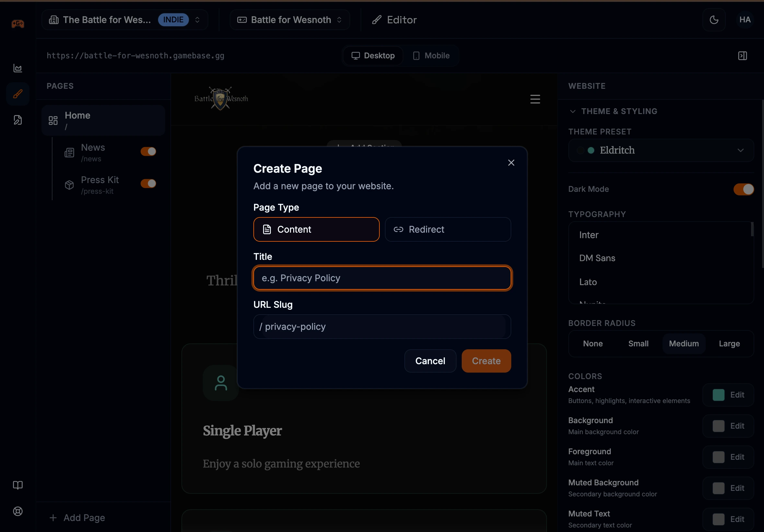Select the brush editor tool in sidebar
Screen dimensions: 764x532
click(x=17, y=94)
